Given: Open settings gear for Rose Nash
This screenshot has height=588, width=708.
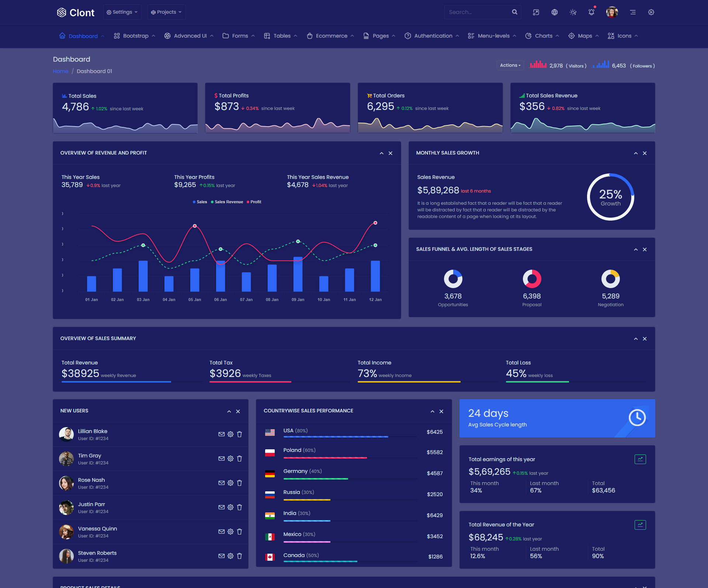Looking at the screenshot, I should 230,483.
